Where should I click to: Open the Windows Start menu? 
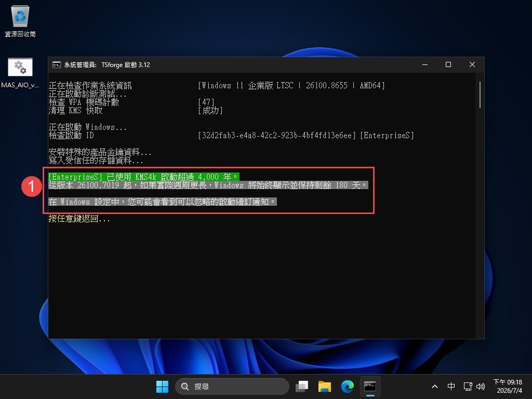coord(162,387)
